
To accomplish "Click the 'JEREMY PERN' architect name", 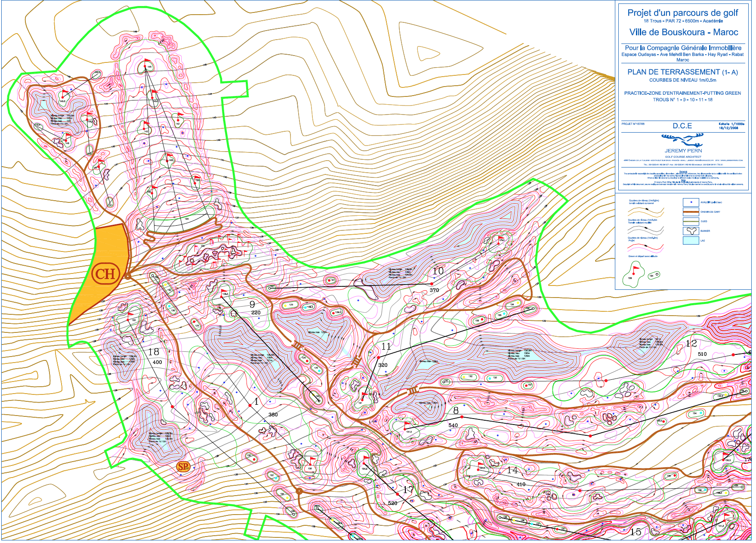I will [683, 151].
